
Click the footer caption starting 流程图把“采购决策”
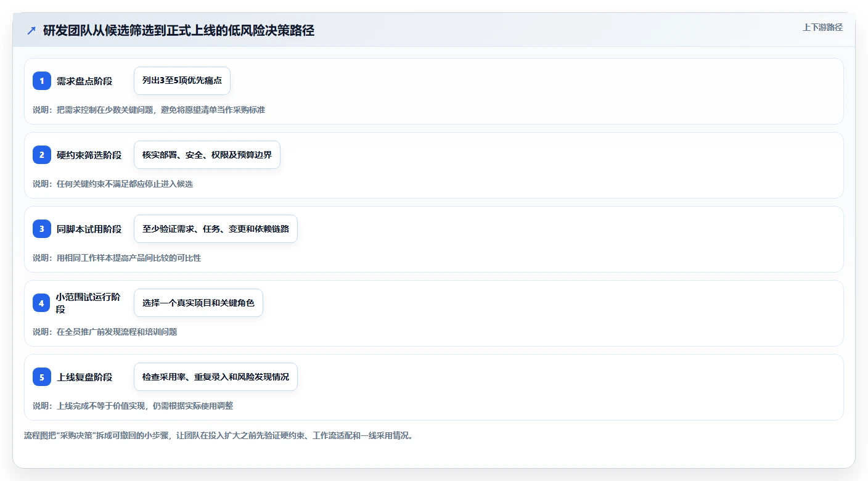tap(218, 435)
